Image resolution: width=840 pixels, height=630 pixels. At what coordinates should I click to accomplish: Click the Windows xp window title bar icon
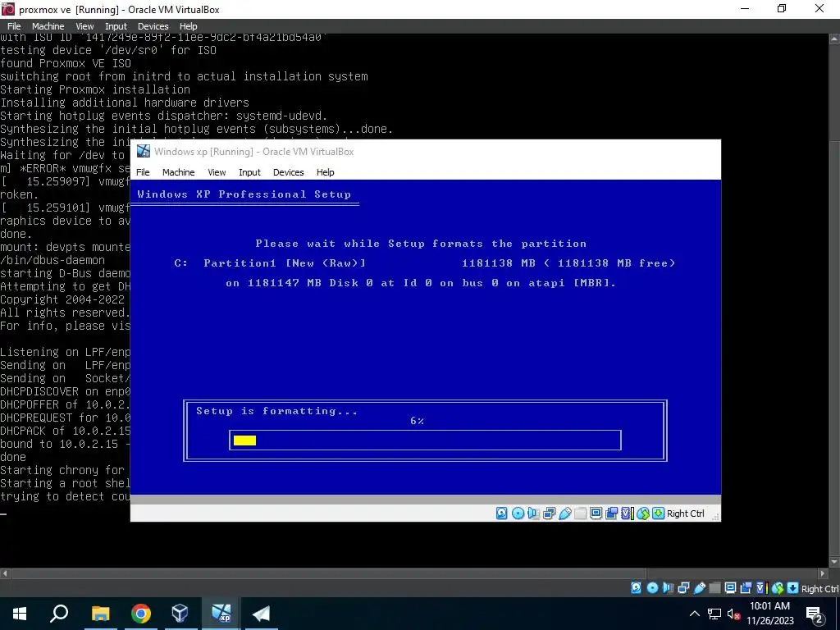tap(143, 151)
